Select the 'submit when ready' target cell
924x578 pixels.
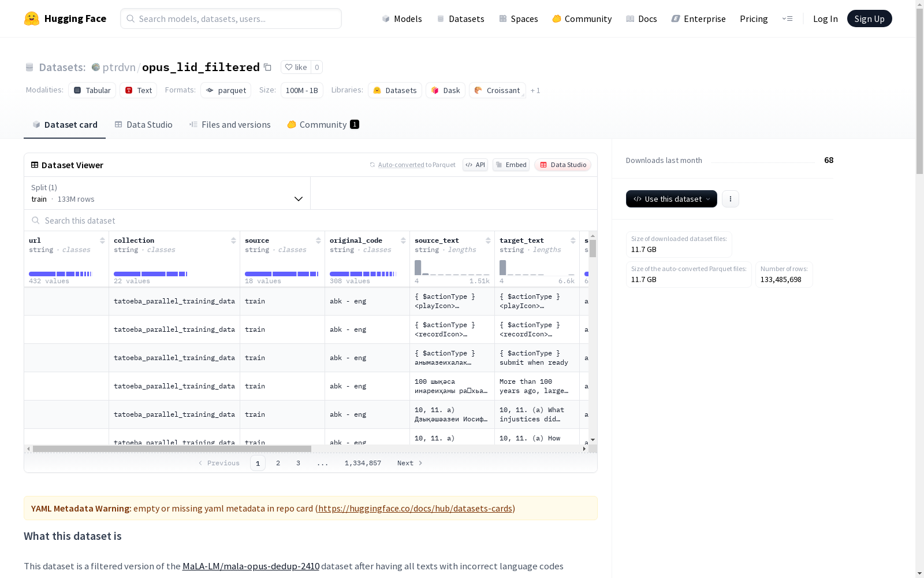(x=537, y=358)
